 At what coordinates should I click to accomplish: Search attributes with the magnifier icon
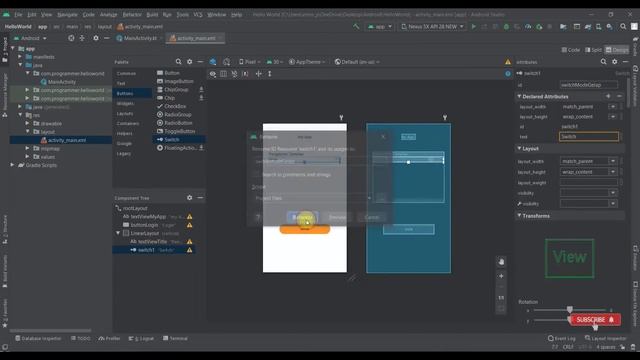click(x=603, y=62)
